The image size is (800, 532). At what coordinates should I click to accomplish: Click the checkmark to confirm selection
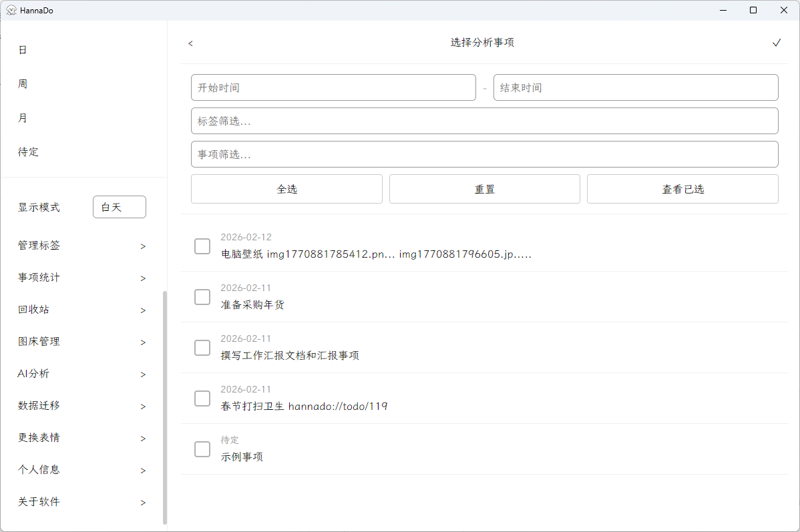(x=777, y=42)
